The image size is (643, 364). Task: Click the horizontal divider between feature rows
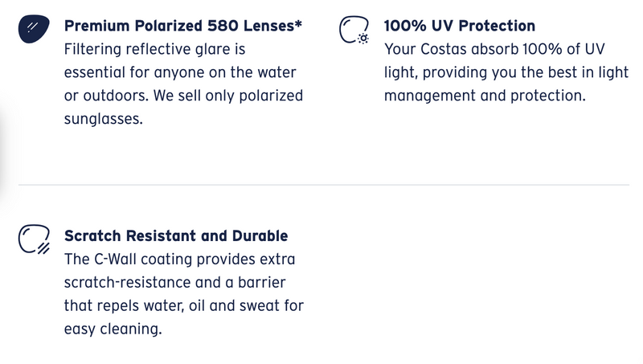tap(324, 185)
